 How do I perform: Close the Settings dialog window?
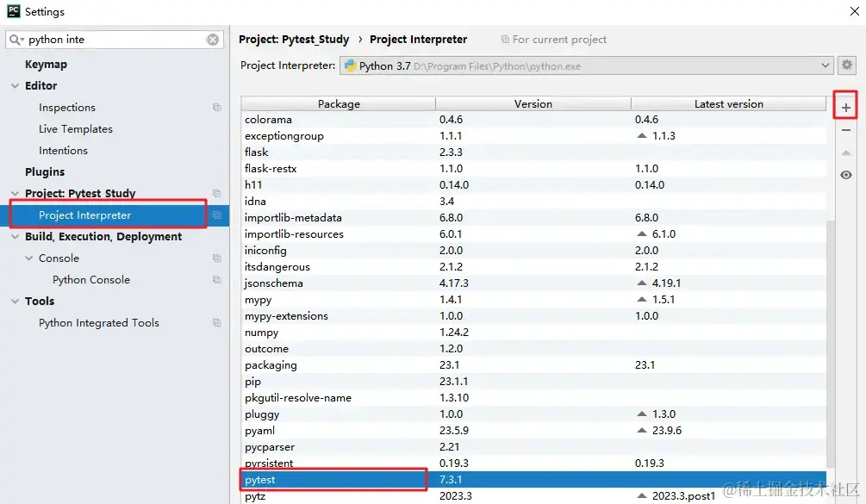pos(855,11)
